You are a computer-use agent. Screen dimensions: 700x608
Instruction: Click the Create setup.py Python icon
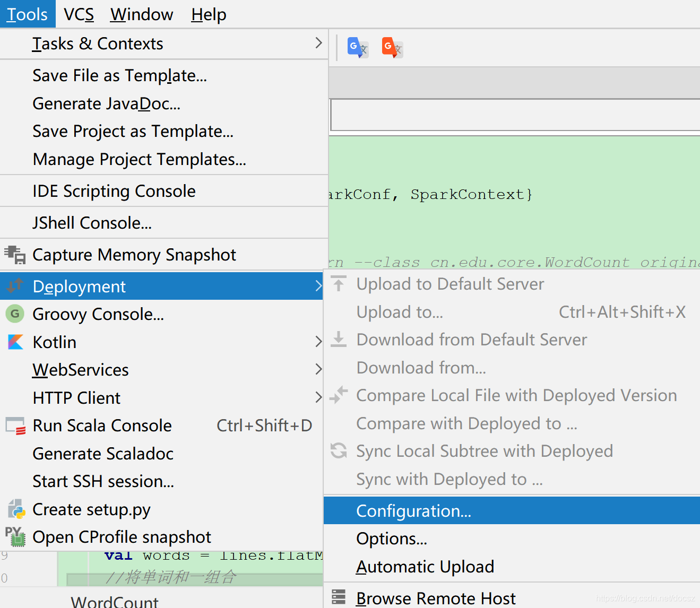(x=16, y=509)
